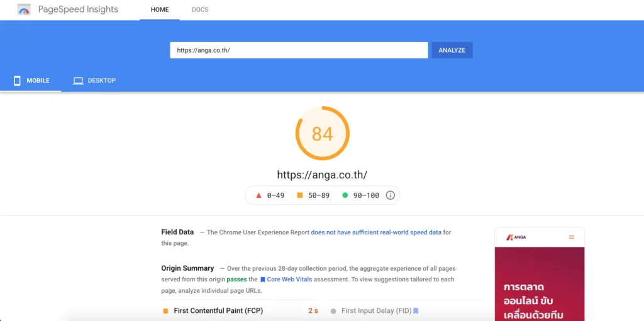
Task: Open the Core Web Vitals link
Action: click(289, 279)
